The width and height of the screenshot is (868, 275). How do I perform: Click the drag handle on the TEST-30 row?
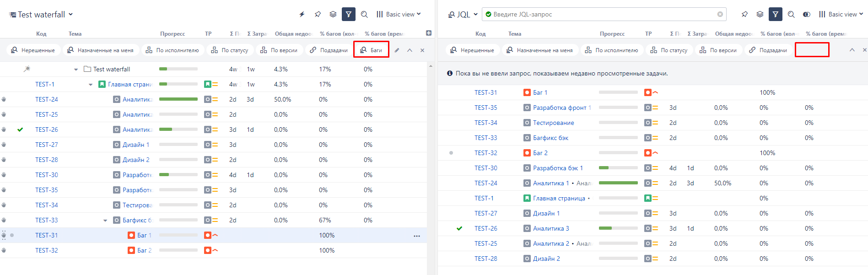click(4, 175)
